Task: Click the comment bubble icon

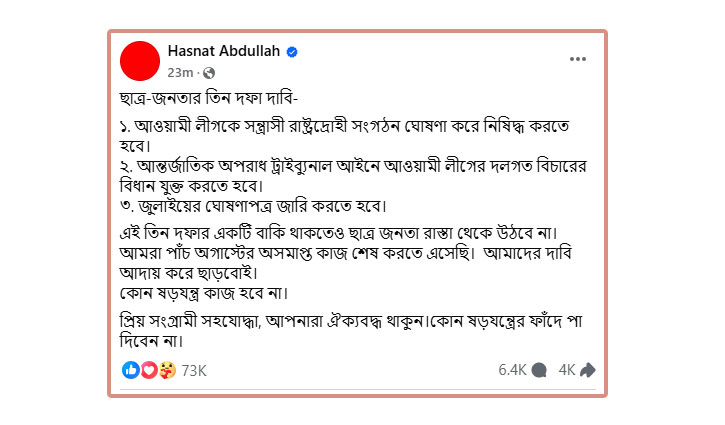Action: click(x=539, y=370)
